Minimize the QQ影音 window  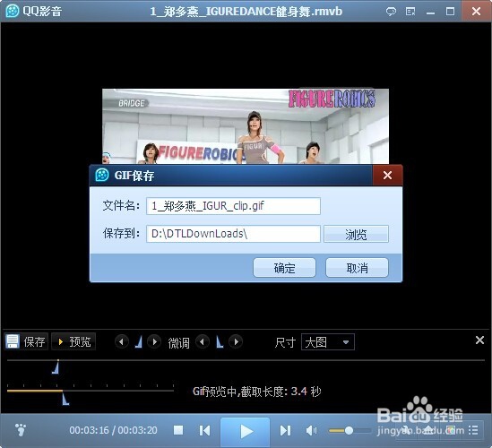pos(430,12)
